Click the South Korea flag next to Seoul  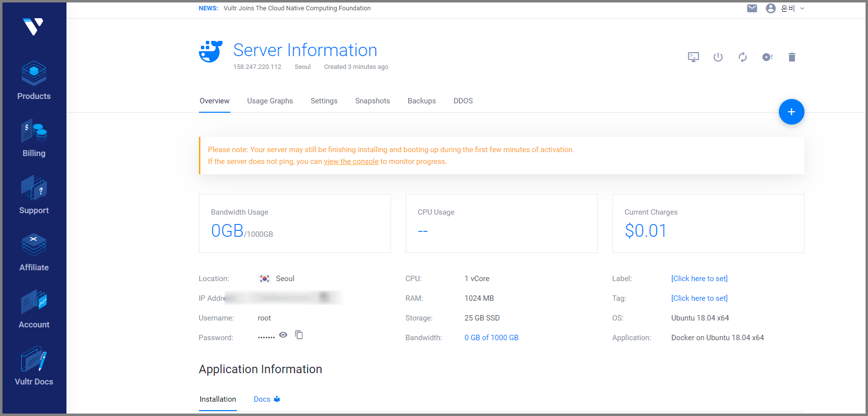tap(264, 279)
